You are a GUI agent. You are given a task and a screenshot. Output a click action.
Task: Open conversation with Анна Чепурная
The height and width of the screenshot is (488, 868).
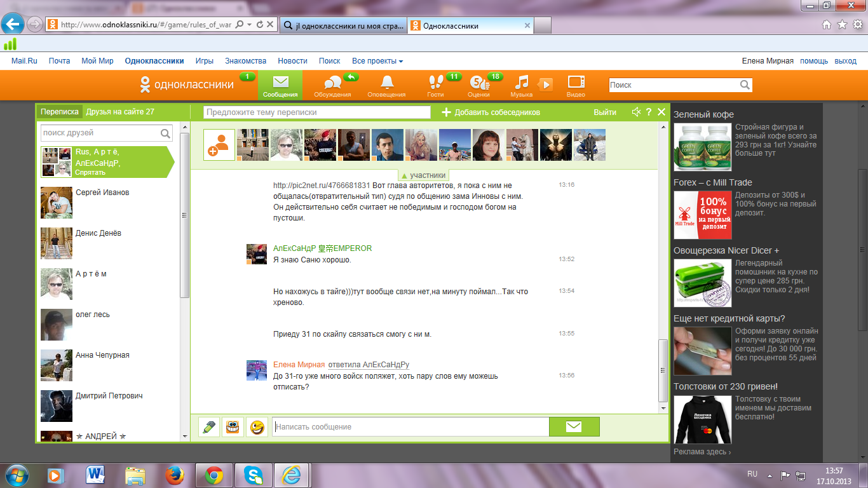pyautogui.click(x=107, y=365)
